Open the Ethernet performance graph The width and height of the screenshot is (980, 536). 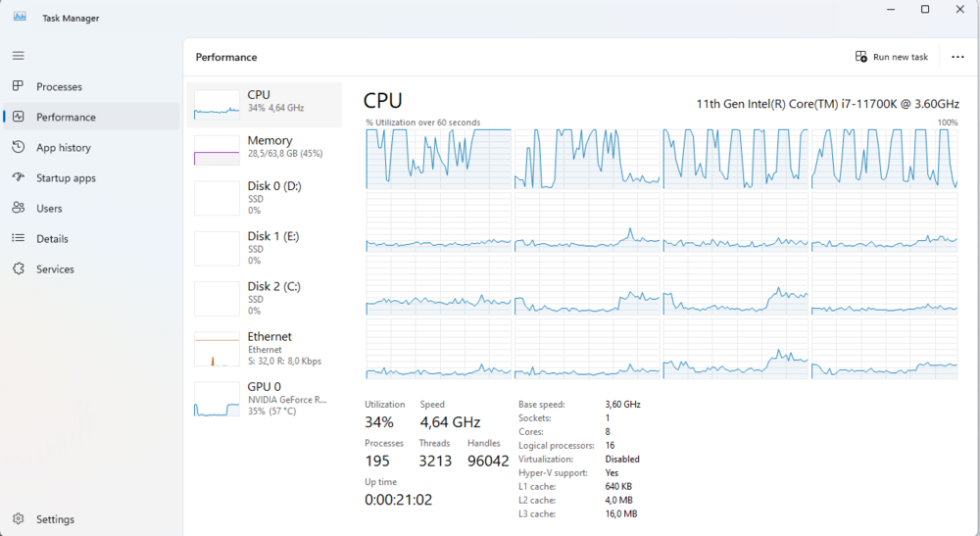265,348
